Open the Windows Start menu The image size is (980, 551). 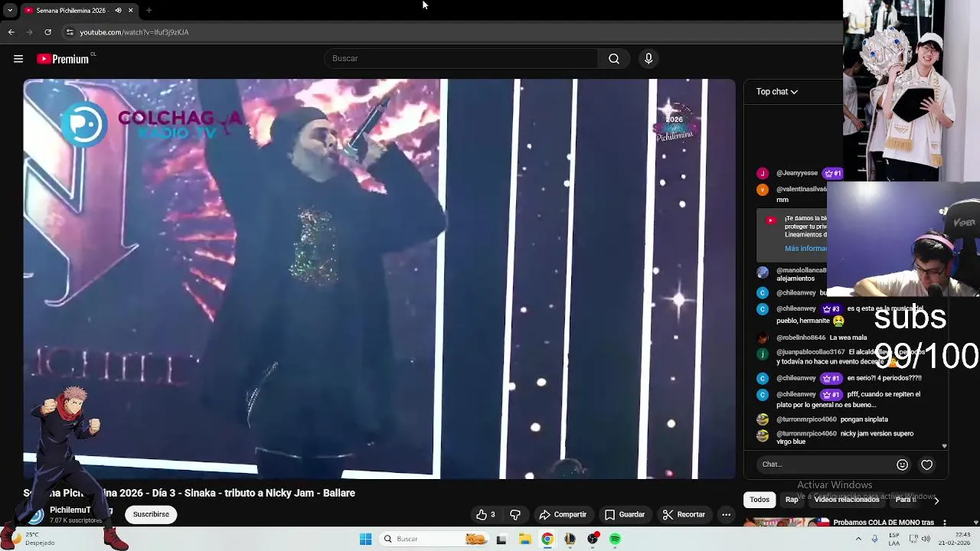pos(365,539)
